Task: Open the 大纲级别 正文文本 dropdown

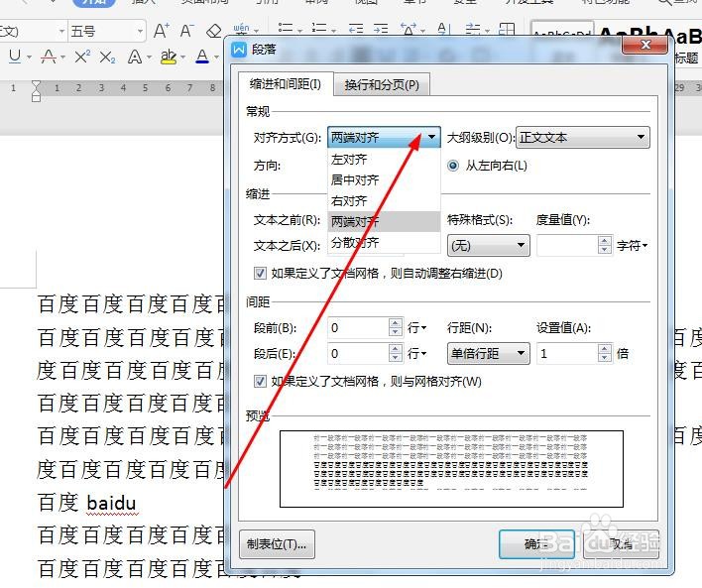Action: pos(583,137)
